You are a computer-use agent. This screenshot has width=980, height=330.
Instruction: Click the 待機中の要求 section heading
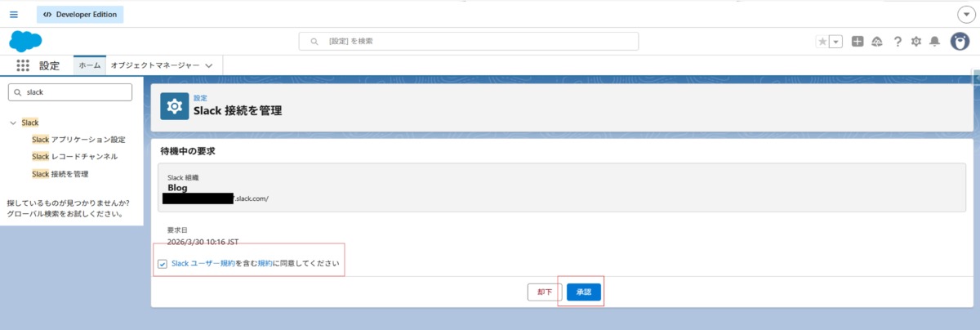[x=189, y=152]
